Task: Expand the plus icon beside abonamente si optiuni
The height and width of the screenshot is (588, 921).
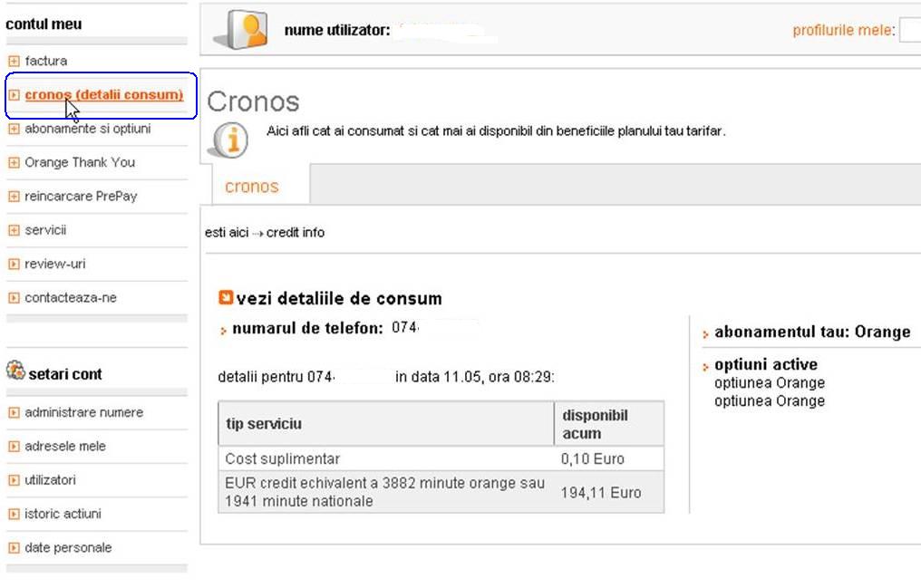Action: coord(14,129)
